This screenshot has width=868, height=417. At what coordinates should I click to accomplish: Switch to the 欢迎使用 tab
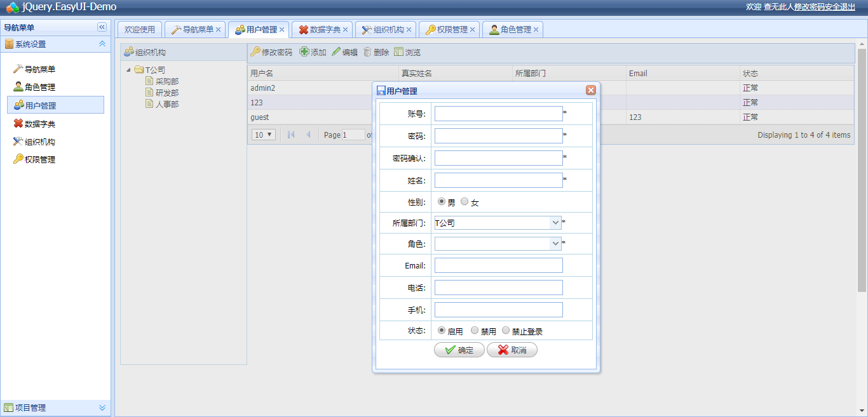140,29
